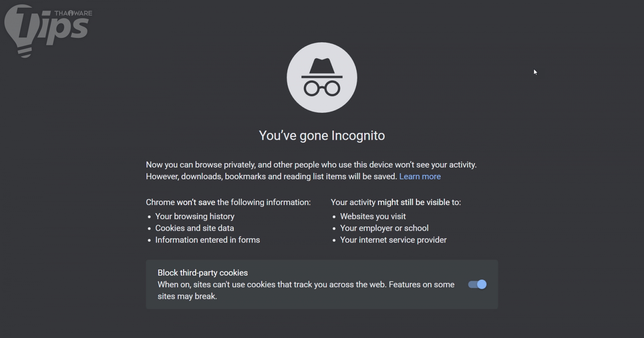The width and height of the screenshot is (644, 338).
Task: Click the "You've gone Incognito" heading
Action: [322, 135]
